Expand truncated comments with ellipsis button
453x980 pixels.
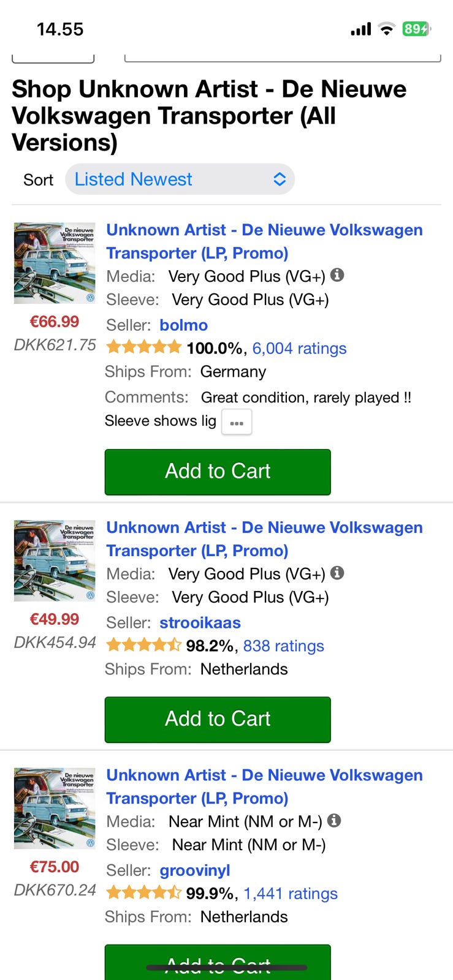pos(237,423)
